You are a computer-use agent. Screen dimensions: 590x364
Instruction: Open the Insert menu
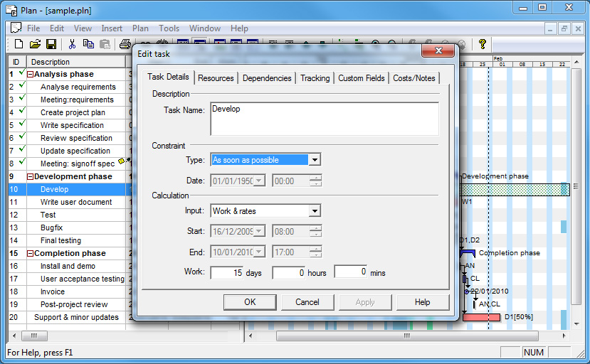click(x=112, y=28)
